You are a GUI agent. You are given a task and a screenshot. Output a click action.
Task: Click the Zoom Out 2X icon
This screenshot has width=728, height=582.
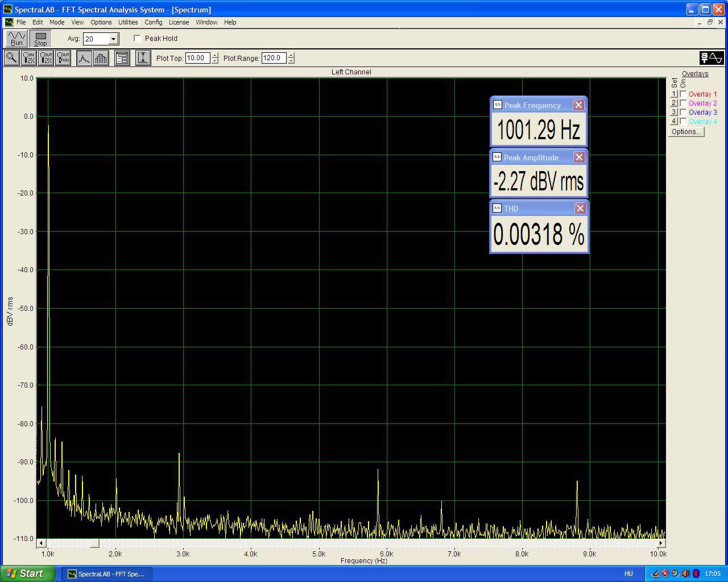point(46,58)
